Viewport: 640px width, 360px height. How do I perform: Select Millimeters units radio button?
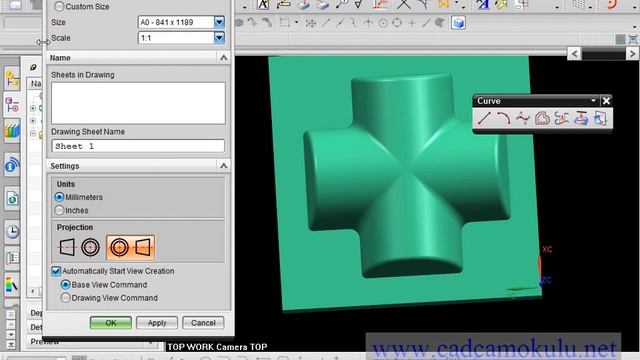59,197
